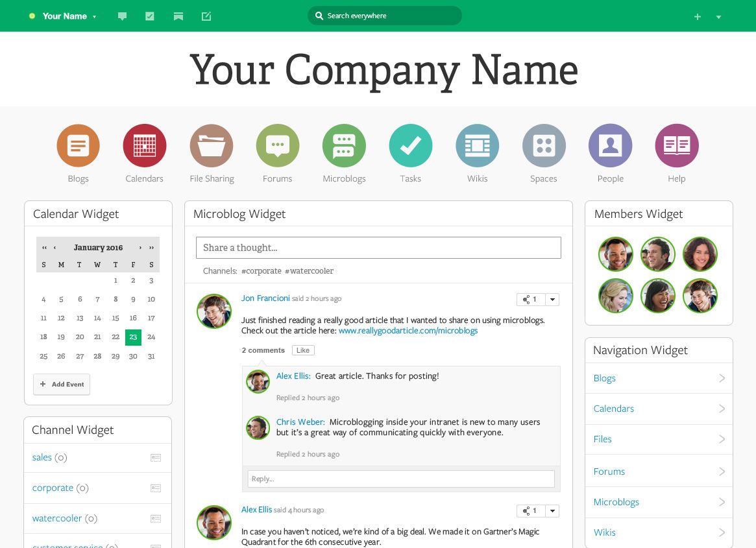Expand the add-content plus menu at top right
The height and width of the screenshot is (548, 756).
697,16
